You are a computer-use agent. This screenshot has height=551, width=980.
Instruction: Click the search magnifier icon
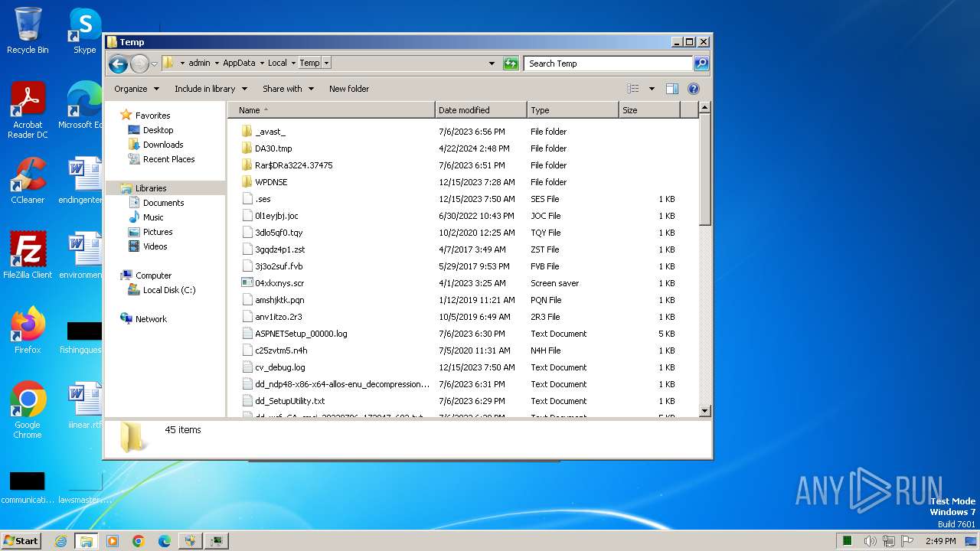pos(701,64)
